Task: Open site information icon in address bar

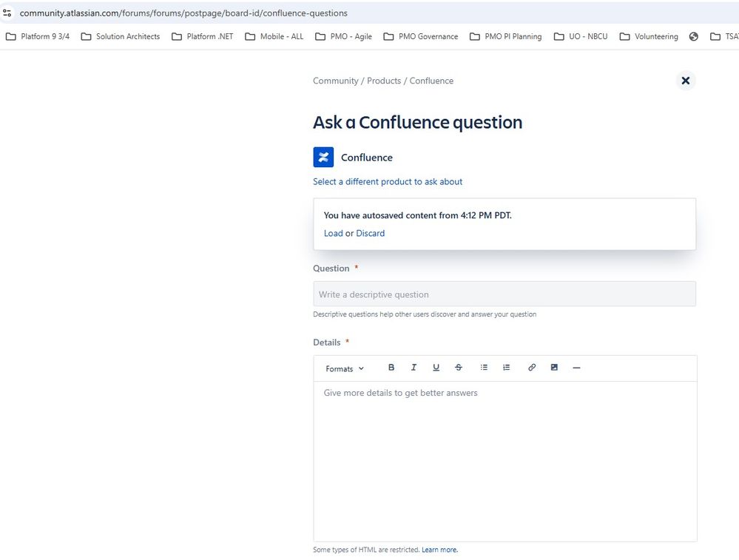Action: click(7, 13)
